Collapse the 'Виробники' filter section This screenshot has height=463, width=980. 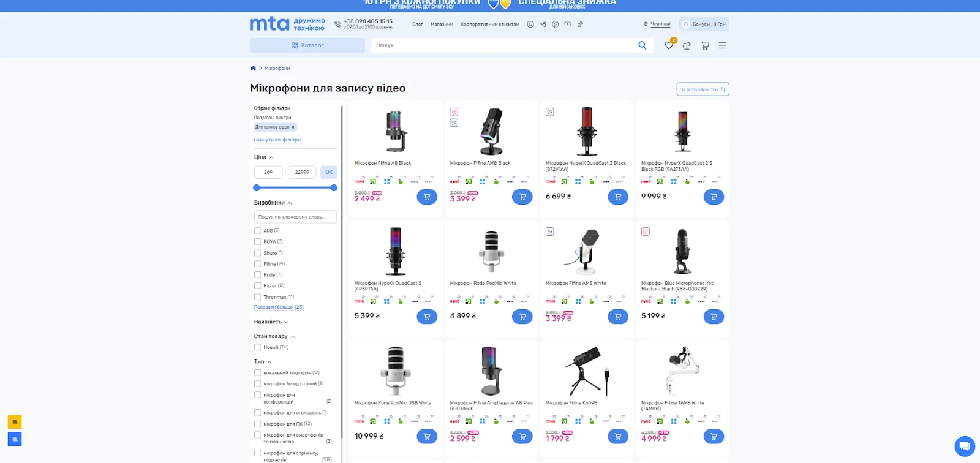pyautogui.click(x=273, y=203)
